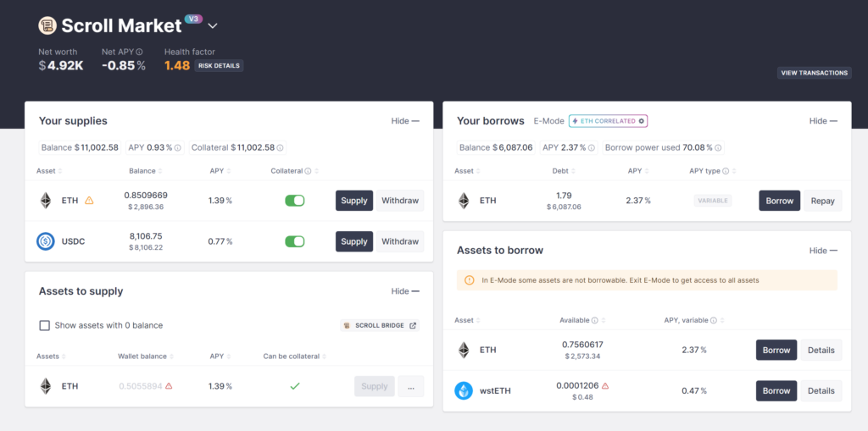868x431 pixels.
Task: Sort Assets to supply by Can be collateral
Action: [x=295, y=356]
